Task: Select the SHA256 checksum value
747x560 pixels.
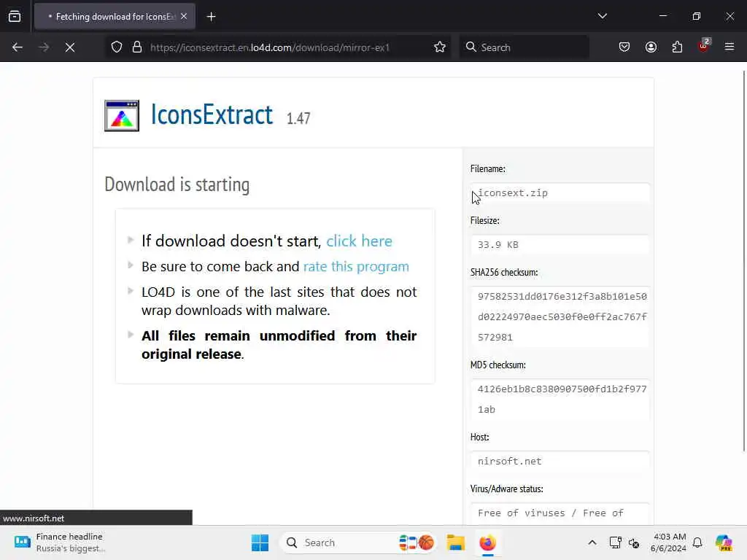Action: tap(560, 316)
